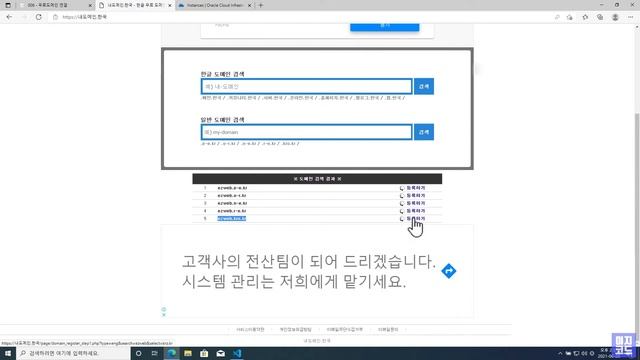This screenshot has height=360, width=640.
Task: Open the third footer link
Action: [x=344, y=329]
